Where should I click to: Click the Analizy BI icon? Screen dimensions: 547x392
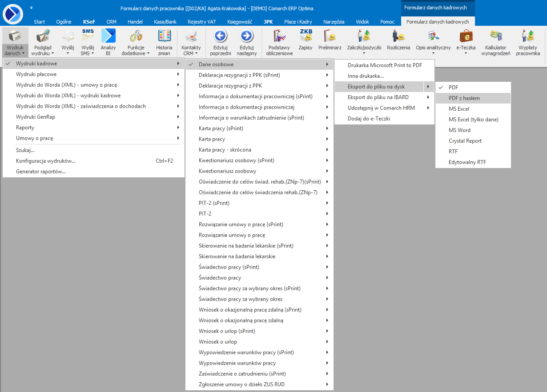[x=108, y=36]
